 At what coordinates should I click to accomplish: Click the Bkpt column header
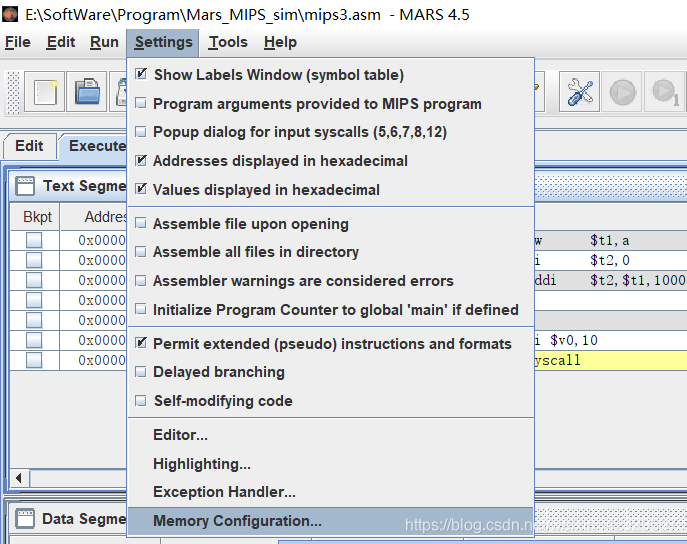coord(35,217)
